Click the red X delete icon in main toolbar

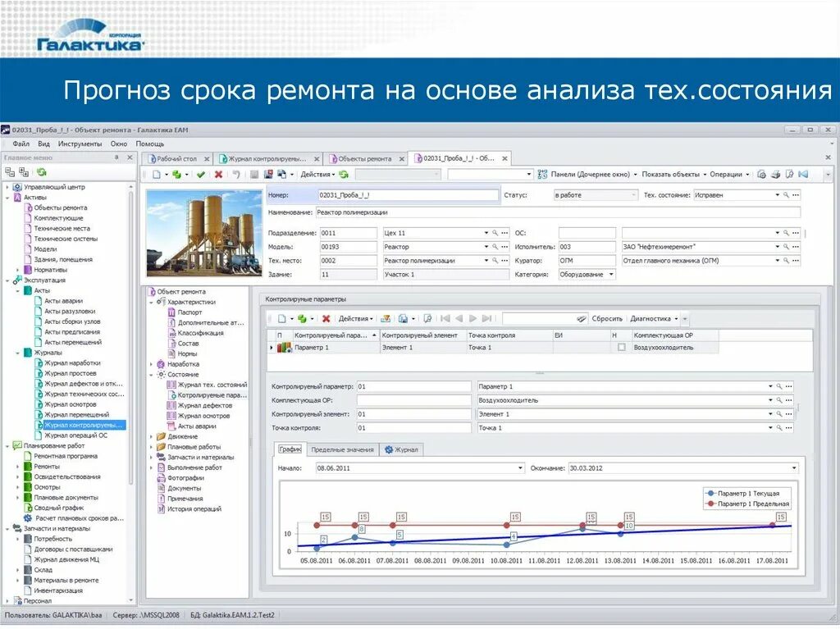218,175
